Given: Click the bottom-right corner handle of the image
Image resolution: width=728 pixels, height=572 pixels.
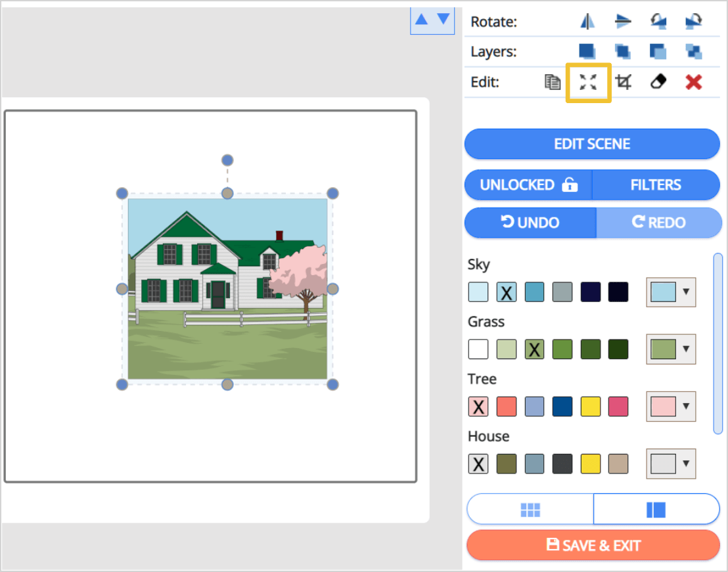Looking at the screenshot, I should click(x=332, y=384).
